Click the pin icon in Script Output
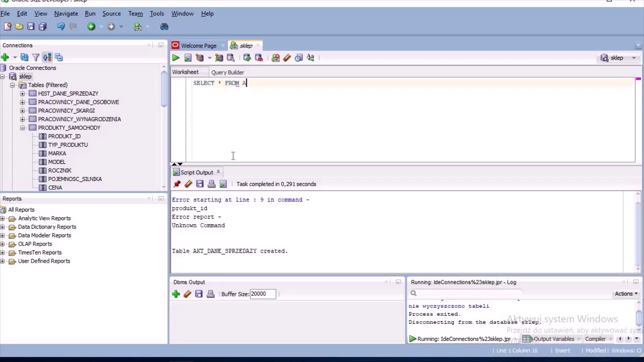 [177, 184]
